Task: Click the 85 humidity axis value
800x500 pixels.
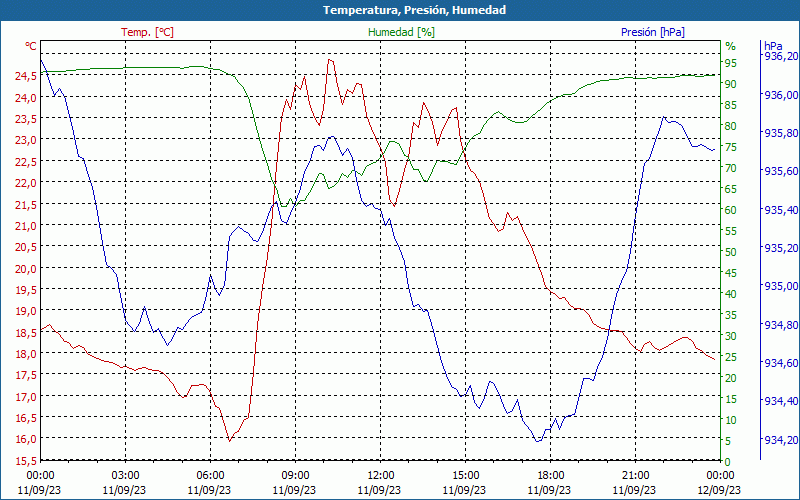Action: [x=731, y=105]
